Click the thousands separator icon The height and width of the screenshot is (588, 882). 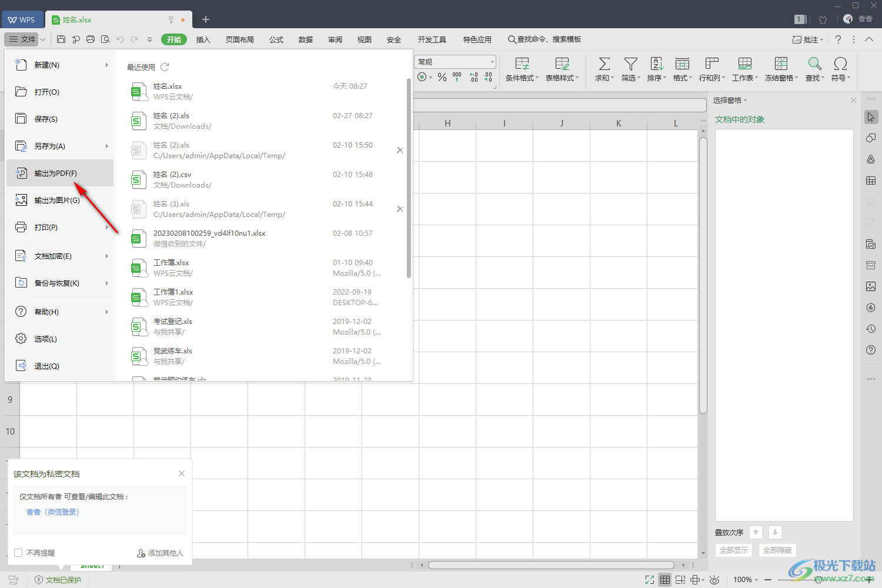point(457,77)
